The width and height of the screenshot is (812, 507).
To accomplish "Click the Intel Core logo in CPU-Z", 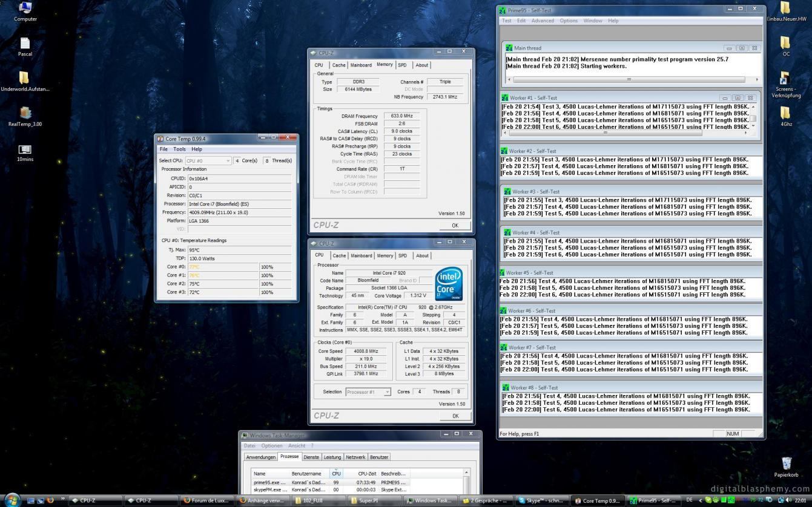I will pyautogui.click(x=449, y=284).
